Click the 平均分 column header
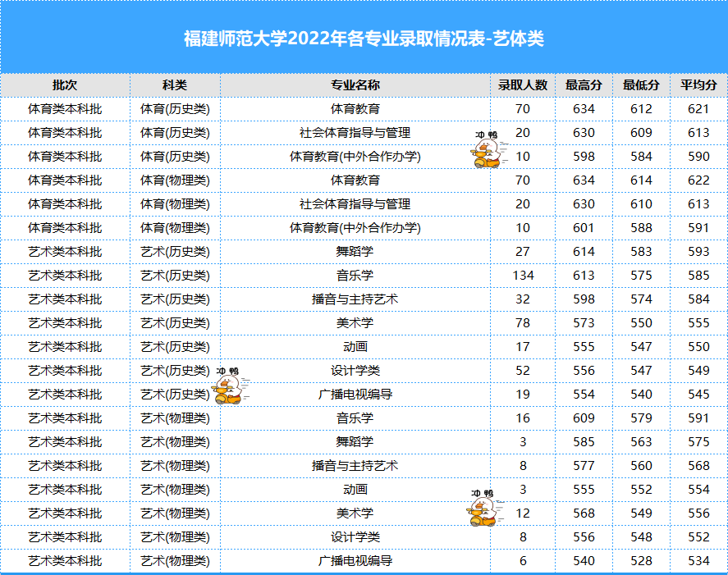Viewport: 728px width, 575px height. (x=698, y=85)
